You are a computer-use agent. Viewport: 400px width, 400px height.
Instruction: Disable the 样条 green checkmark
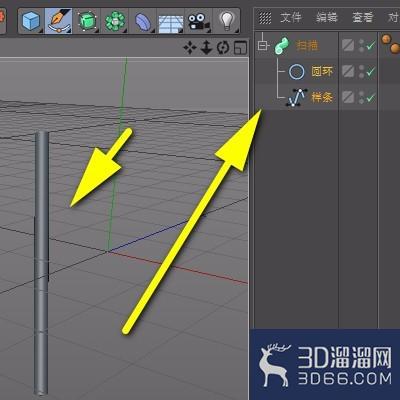[371, 97]
